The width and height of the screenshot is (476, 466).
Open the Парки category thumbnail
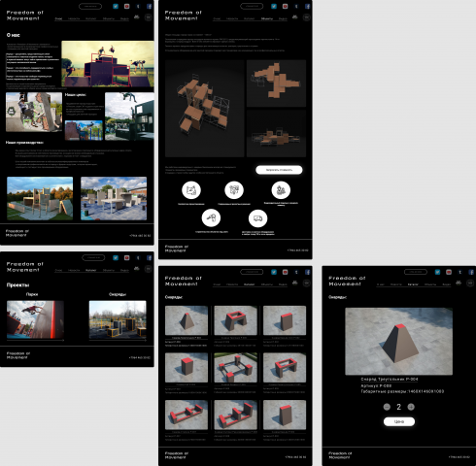pos(35,319)
